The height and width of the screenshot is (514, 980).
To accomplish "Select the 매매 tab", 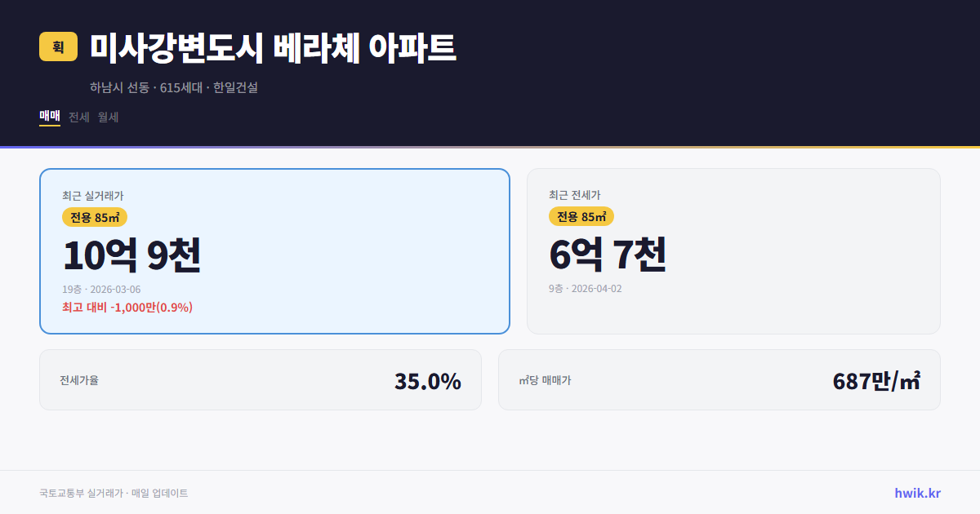I will click(x=49, y=117).
